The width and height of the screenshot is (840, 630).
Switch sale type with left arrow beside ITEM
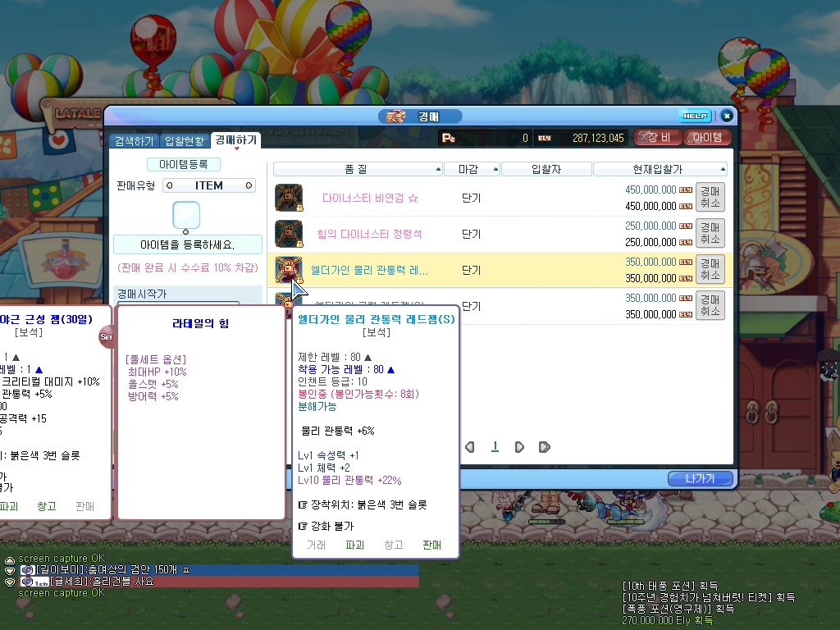169,186
